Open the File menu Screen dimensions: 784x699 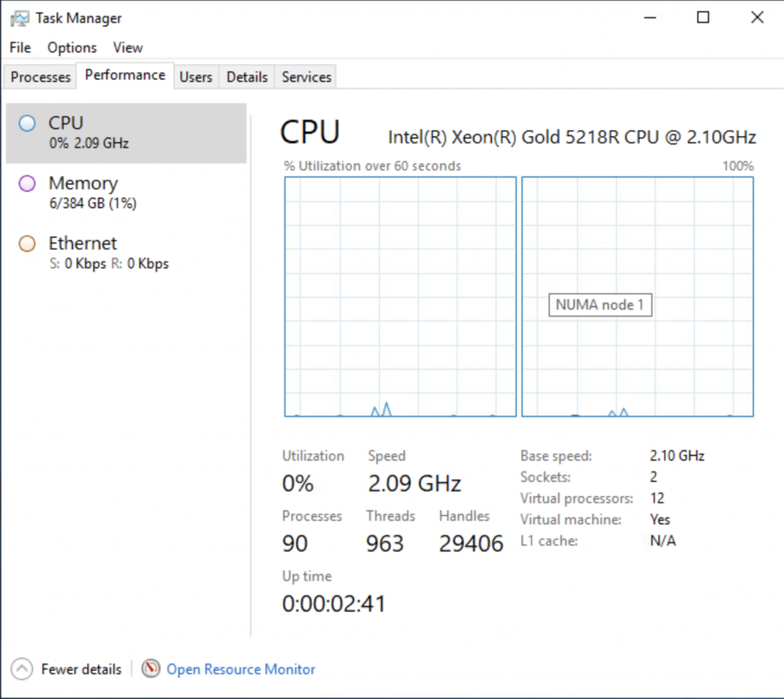coord(20,47)
